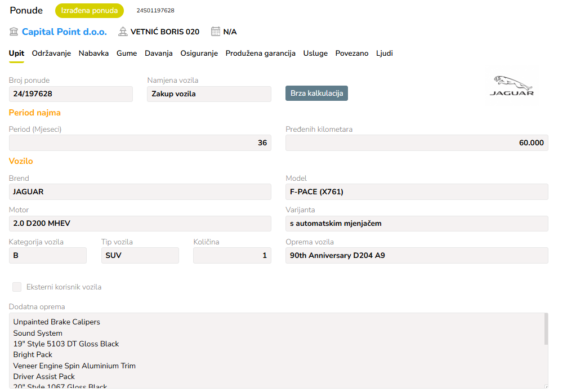Click the Izrađena ponuda status badge
Viewport: 567px width, 392px height.
click(x=89, y=11)
